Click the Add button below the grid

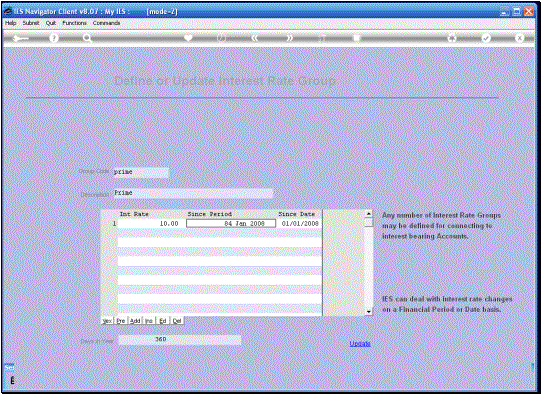pyautogui.click(x=135, y=321)
